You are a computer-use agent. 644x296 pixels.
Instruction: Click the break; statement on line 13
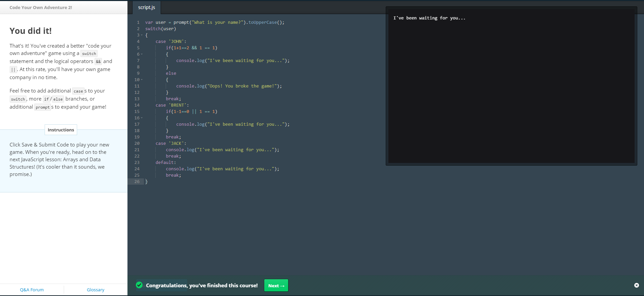tap(173, 99)
